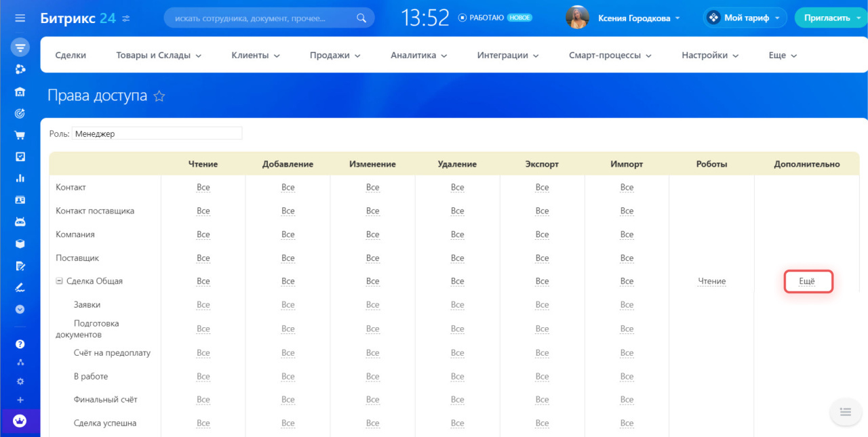Click the Роль name field Менеджер
This screenshot has height=437, width=868.
pos(157,133)
